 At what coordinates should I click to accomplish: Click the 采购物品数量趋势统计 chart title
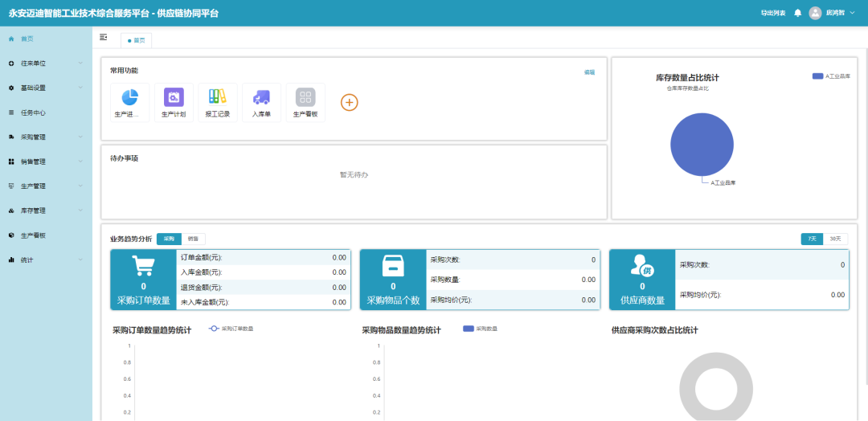tap(401, 330)
